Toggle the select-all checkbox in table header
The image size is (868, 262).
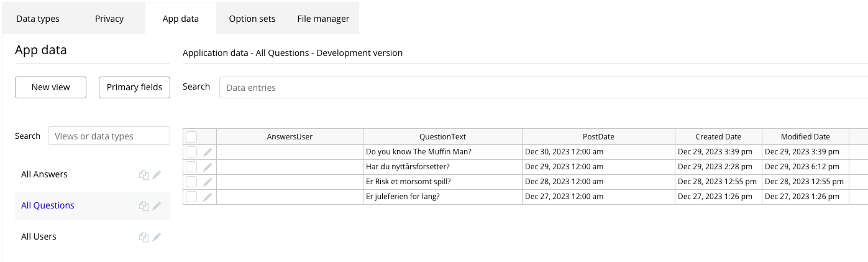point(191,137)
